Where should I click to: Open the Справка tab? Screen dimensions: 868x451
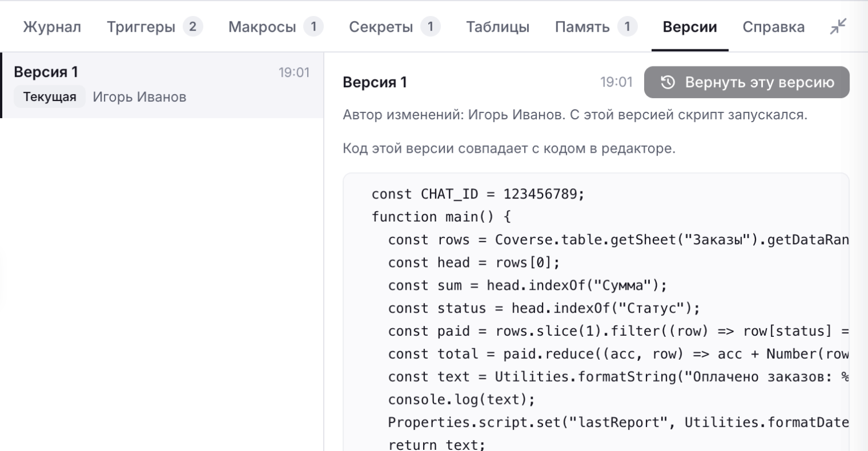pyautogui.click(x=774, y=27)
